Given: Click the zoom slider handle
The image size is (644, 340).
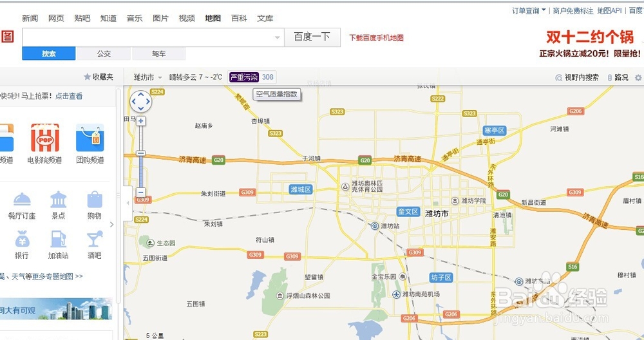Looking at the screenshot, I should (141, 153).
